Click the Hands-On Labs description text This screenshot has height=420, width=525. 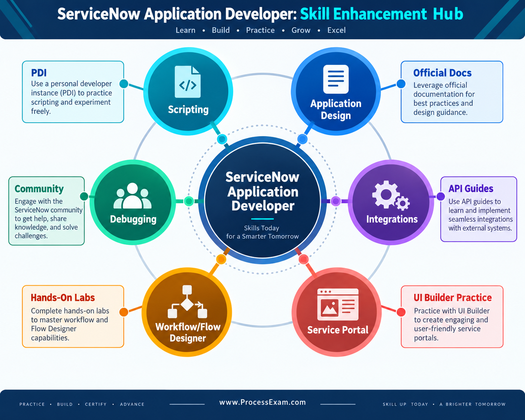70,324
